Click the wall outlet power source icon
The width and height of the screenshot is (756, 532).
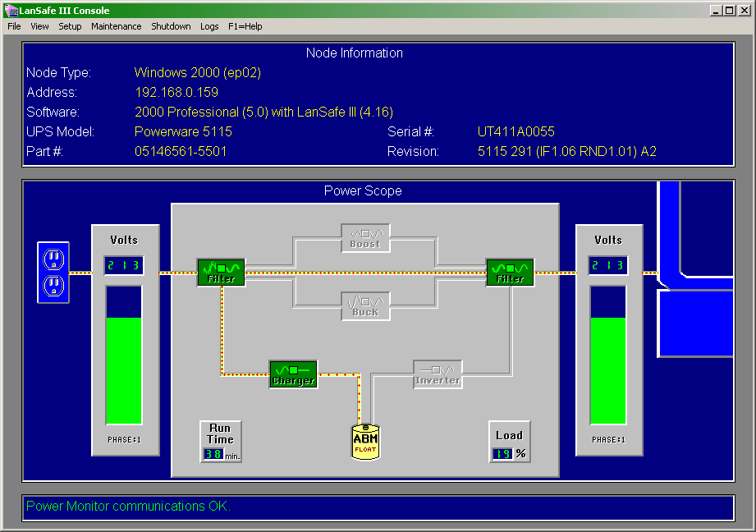coord(53,273)
